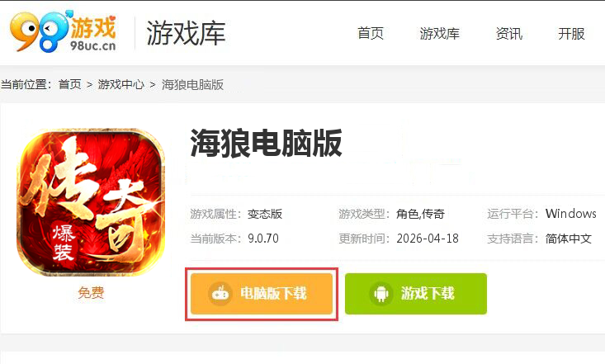Click the gamepad icon on orange button
Screen dimensions: 605x364
[220, 294]
